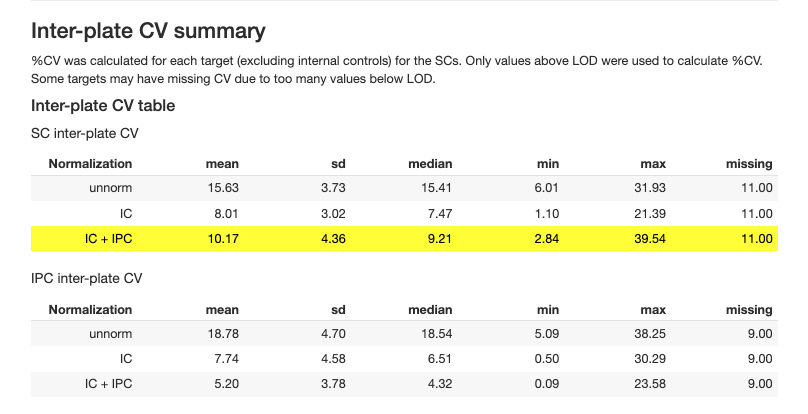Viewport: 808px width, 414px height.
Task: Click the Inter-plate CV summary heading
Action: point(148,32)
